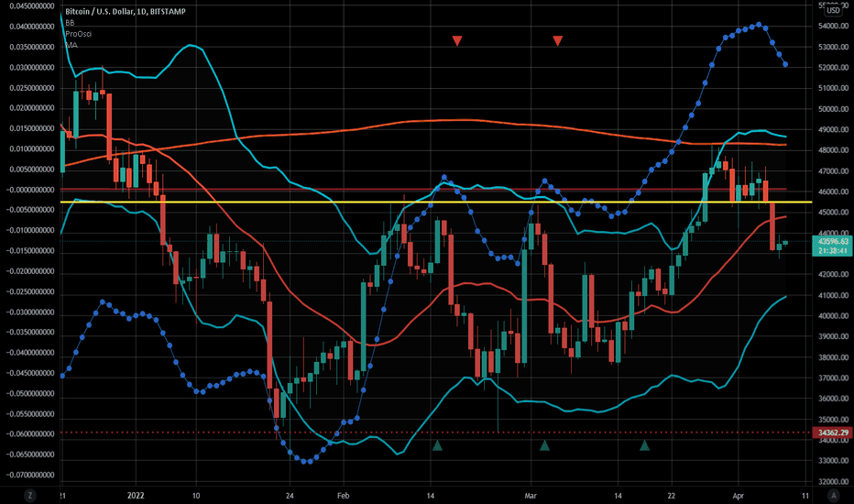This screenshot has width=854, height=504.
Task: Click the green up-triangle marker below early March
Action: point(544,445)
